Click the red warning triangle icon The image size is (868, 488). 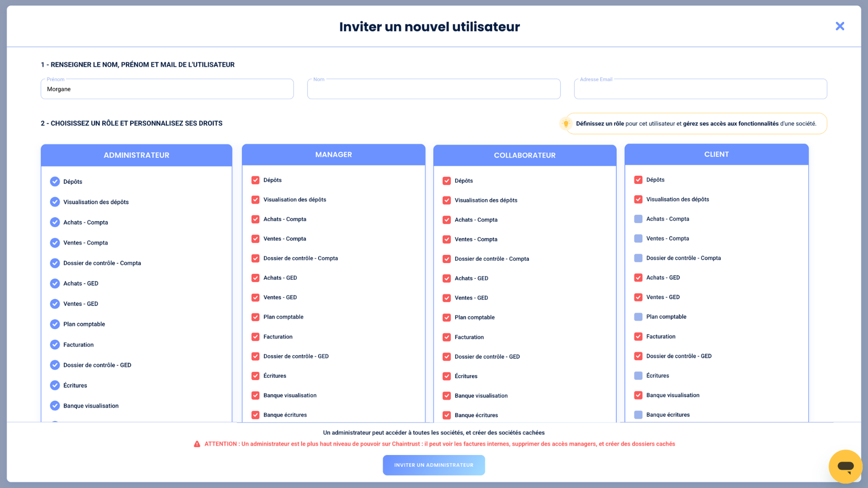coord(197,444)
